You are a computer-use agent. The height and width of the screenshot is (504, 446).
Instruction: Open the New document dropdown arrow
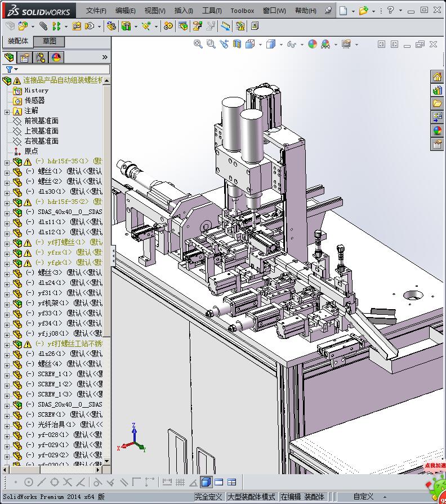coord(353,11)
